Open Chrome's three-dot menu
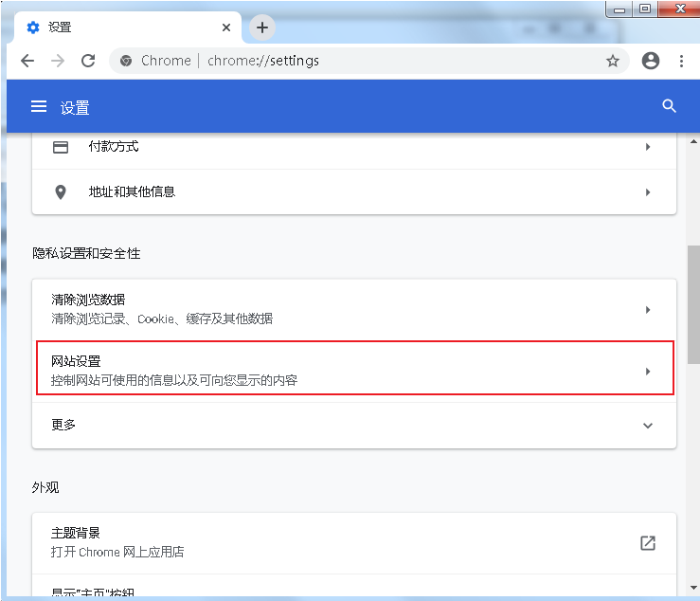Viewport: 700px width, 601px height. tap(681, 61)
